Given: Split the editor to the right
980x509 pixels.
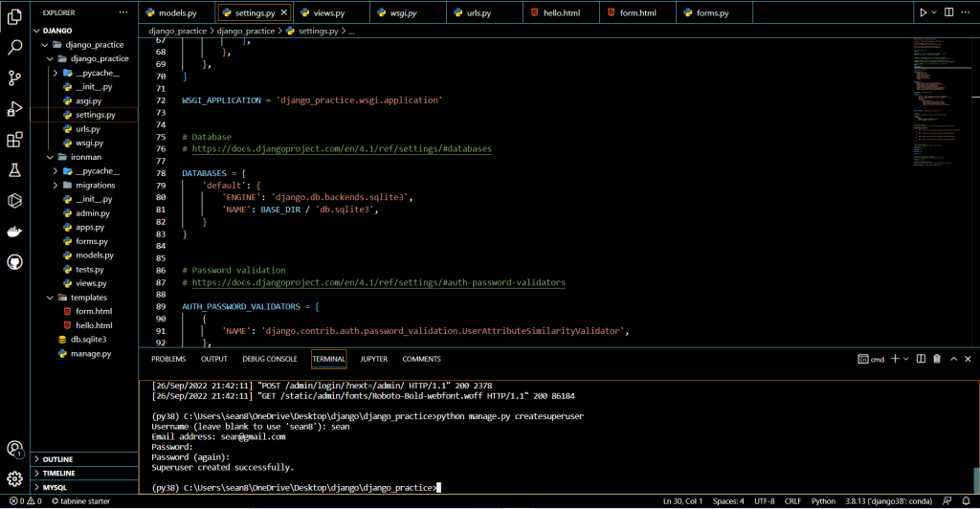Looking at the screenshot, I should tap(948, 12).
